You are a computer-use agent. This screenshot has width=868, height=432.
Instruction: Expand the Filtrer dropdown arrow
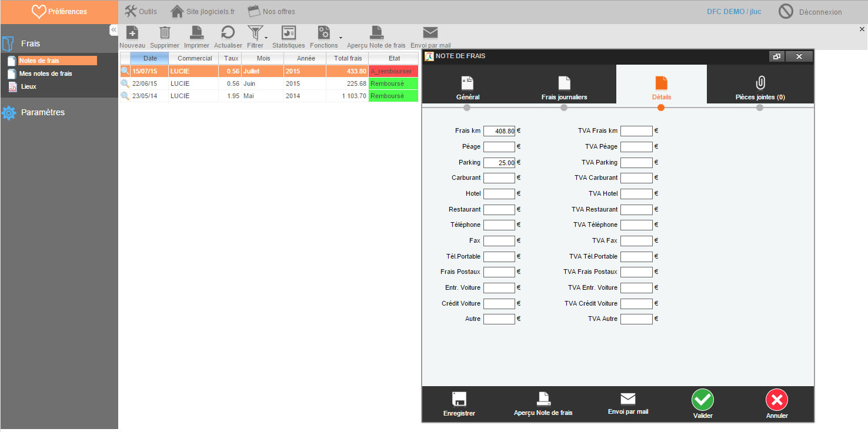[x=266, y=38]
